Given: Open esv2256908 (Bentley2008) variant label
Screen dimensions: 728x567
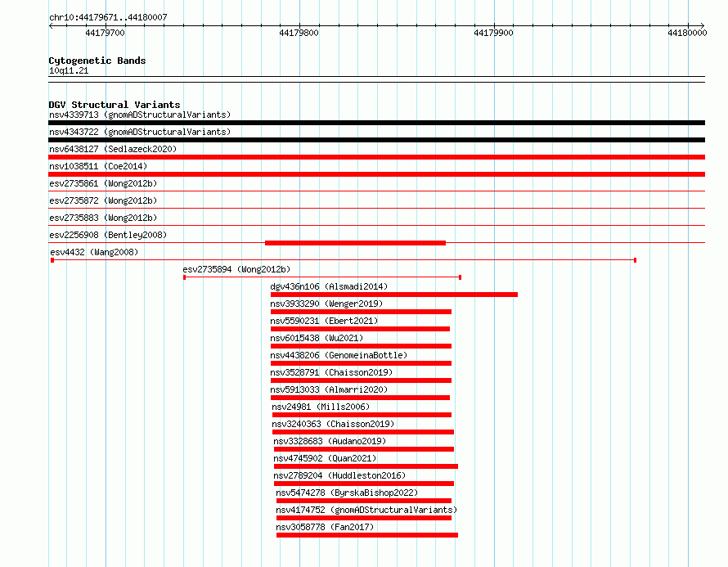Looking at the screenshot, I should point(108,235).
